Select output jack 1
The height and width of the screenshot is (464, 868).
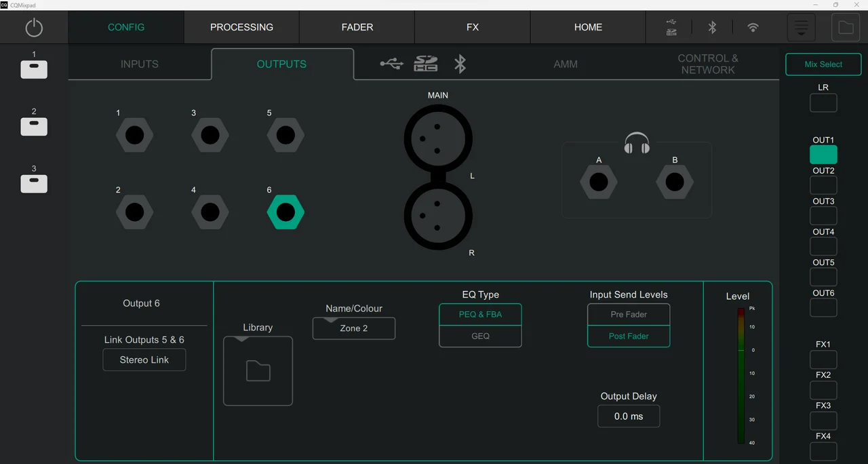tap(134, 136)
